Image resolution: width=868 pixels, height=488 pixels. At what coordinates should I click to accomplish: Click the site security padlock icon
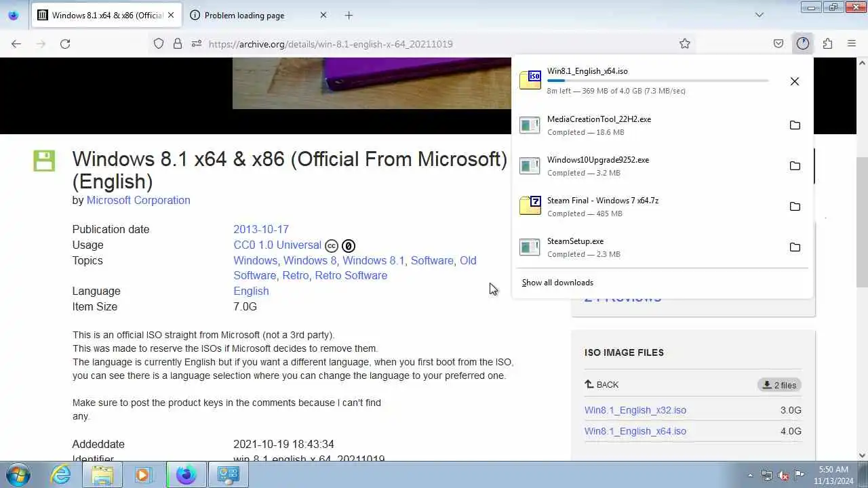(178, 43)
